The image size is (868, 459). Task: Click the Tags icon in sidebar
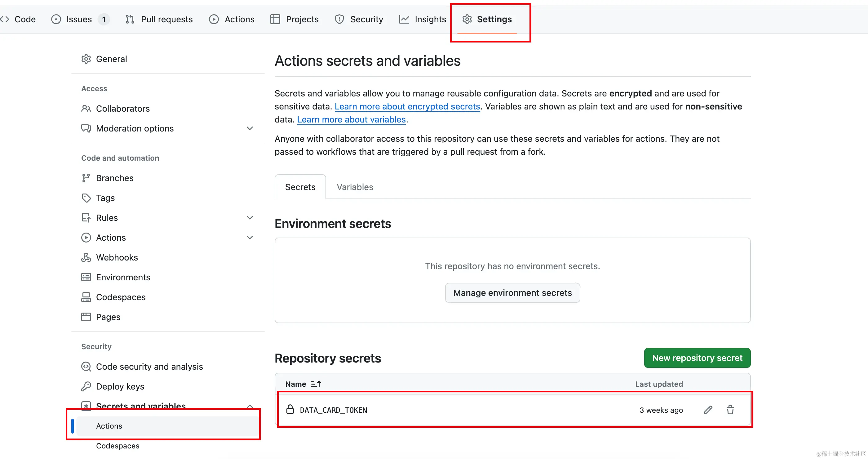(x=86, y=198)
